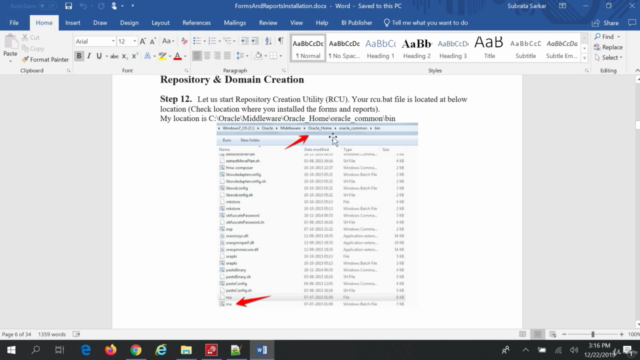Start a numbered list
Image resolution: width=640 pixels, height=360 pixels.
pyautogui.click(x=212, y=41)
